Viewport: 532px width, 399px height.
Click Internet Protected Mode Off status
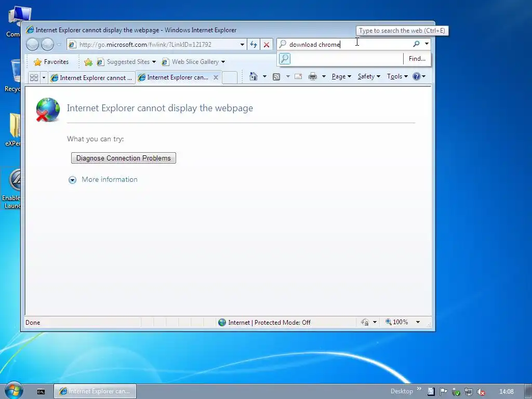point(264,322)
